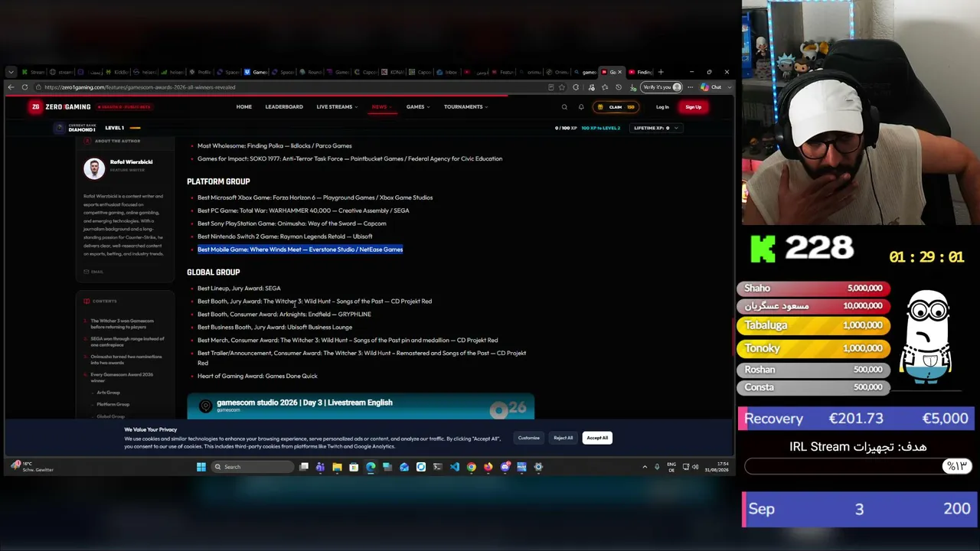Viewport: 980px width, 551px height.
Task: Open a new browser tab
Action: pos(661,72)
